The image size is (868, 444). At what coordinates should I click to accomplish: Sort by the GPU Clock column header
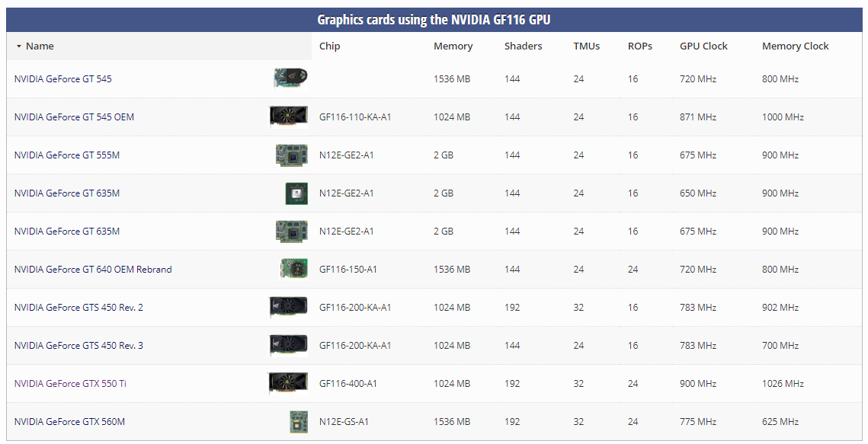pyautogui.click(x=703, y=46)
